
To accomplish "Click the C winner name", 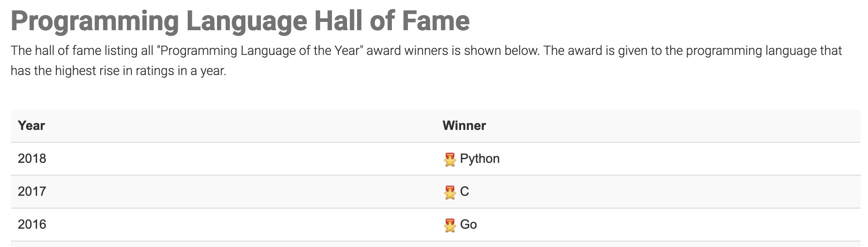I will (464, 192).
